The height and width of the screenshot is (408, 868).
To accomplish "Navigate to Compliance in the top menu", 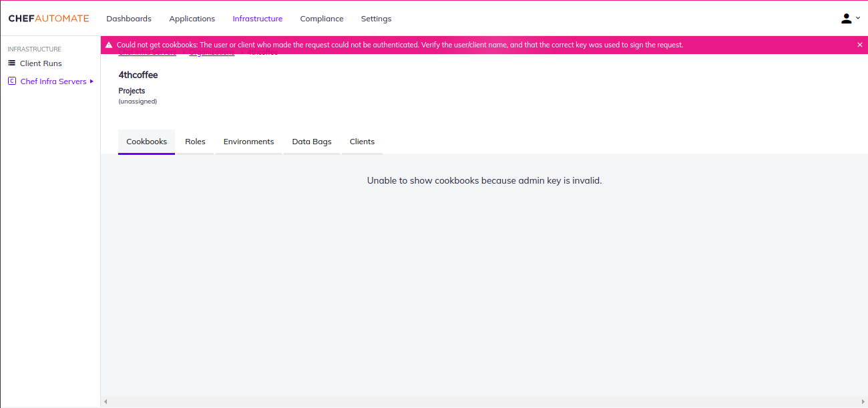I will tap(322, 18).
